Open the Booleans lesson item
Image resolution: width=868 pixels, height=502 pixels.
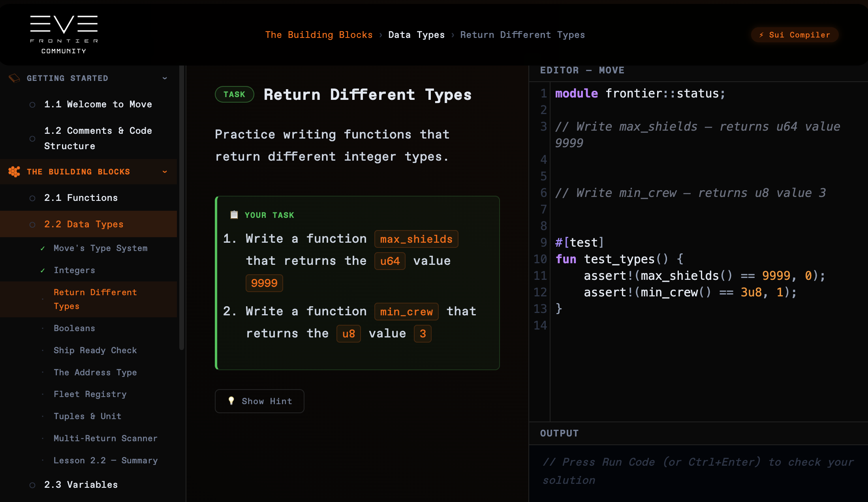click(74, 328)
